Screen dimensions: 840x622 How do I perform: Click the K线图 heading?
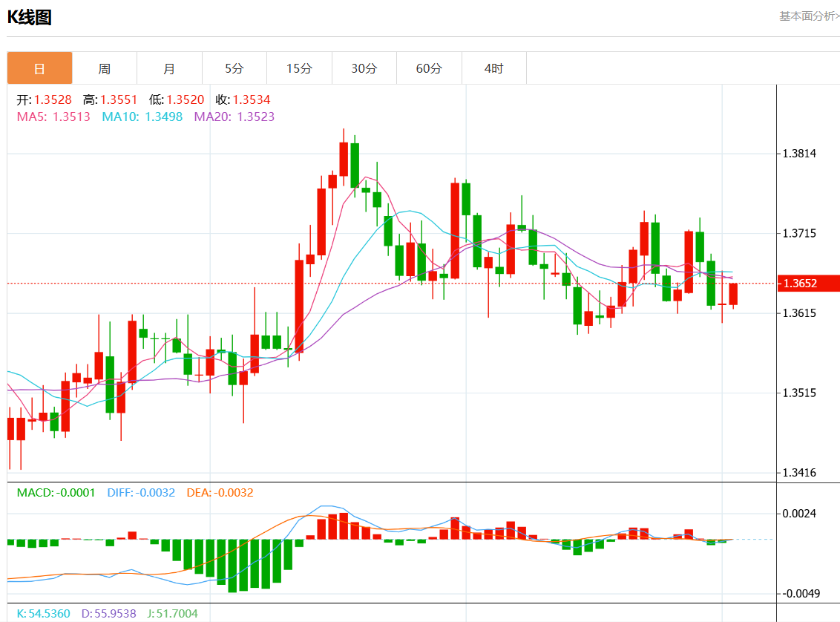point(30,18)
